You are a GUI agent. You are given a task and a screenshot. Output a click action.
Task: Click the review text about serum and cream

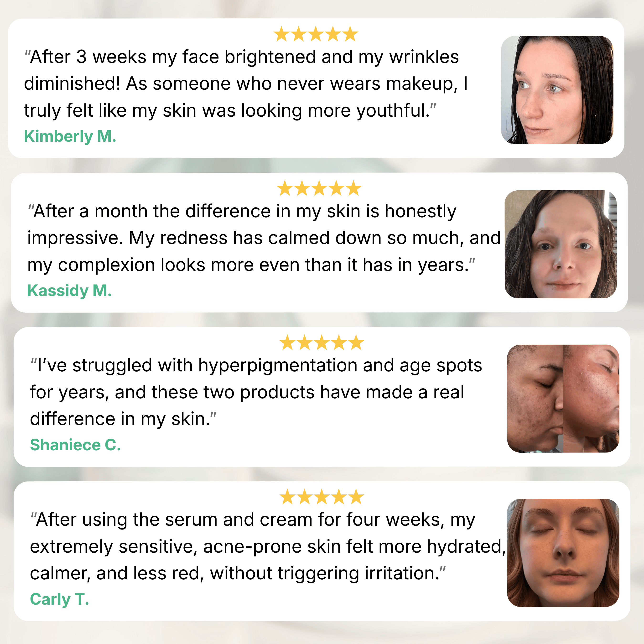point(268,547)
